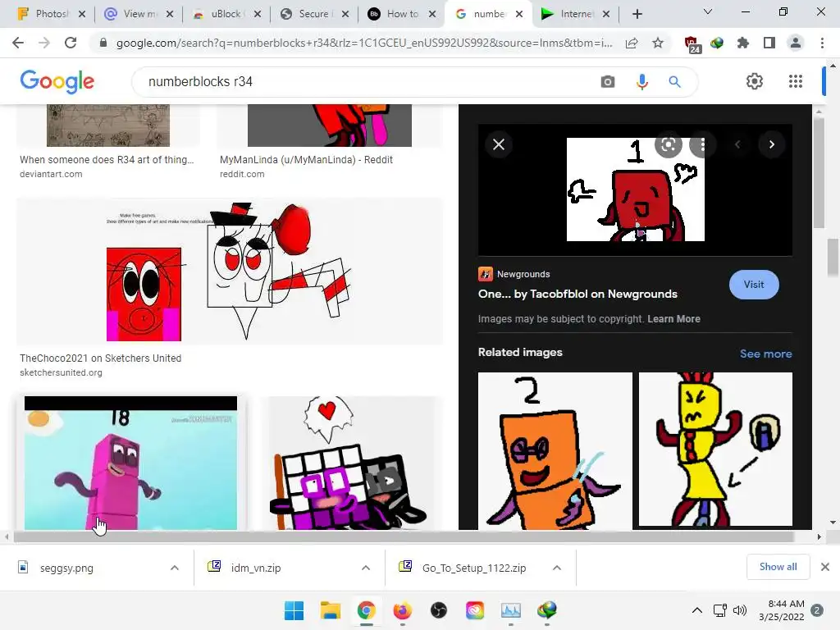Expand Go_To_Setup_1122.zip download options
The height and width of the screenshot is (630, 840).
point(557,568)
